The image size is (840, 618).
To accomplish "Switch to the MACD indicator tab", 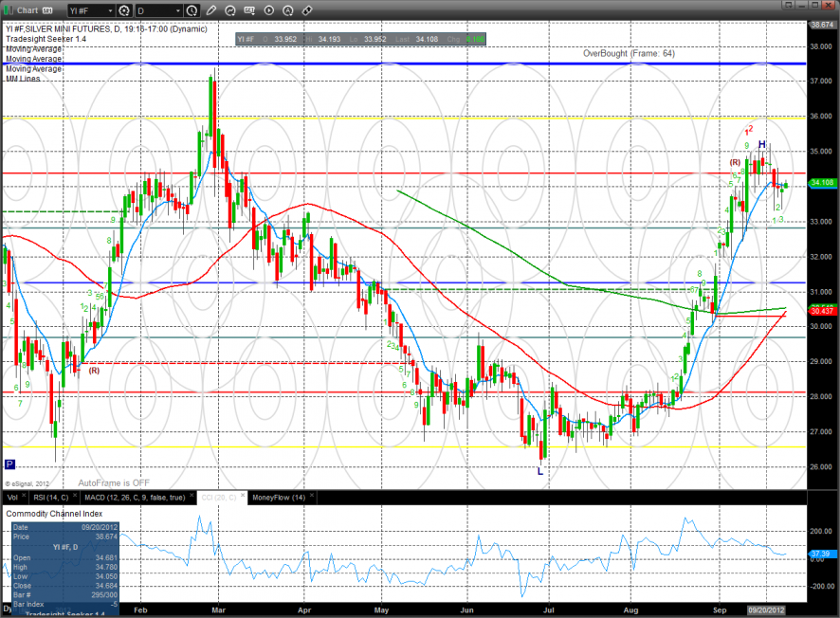I will tap(133, 497).
